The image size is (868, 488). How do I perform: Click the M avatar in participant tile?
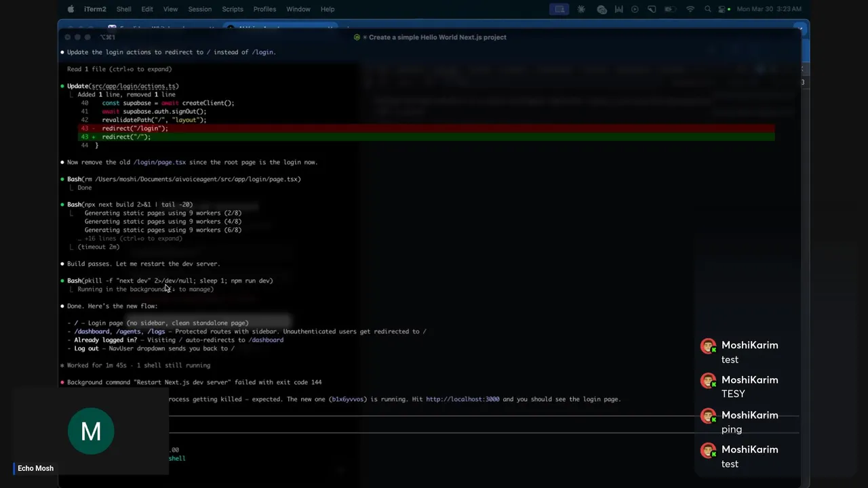click(x=91, y=431)
